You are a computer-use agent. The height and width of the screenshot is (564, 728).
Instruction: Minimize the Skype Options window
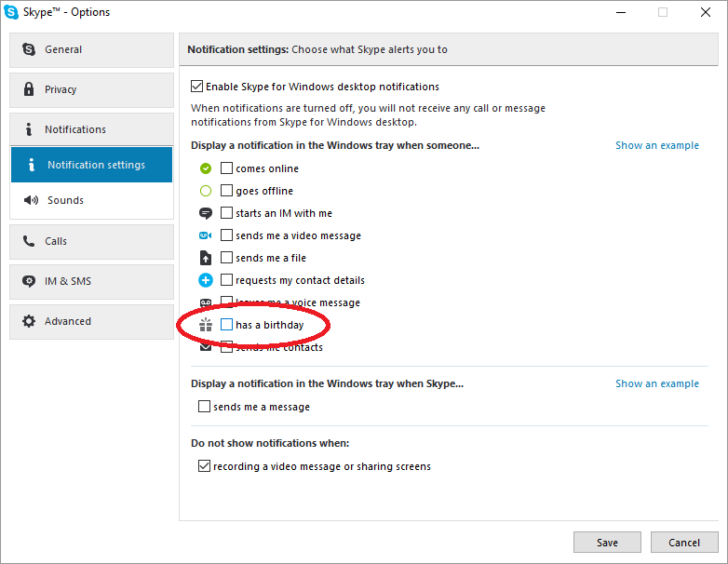(621, 12)
